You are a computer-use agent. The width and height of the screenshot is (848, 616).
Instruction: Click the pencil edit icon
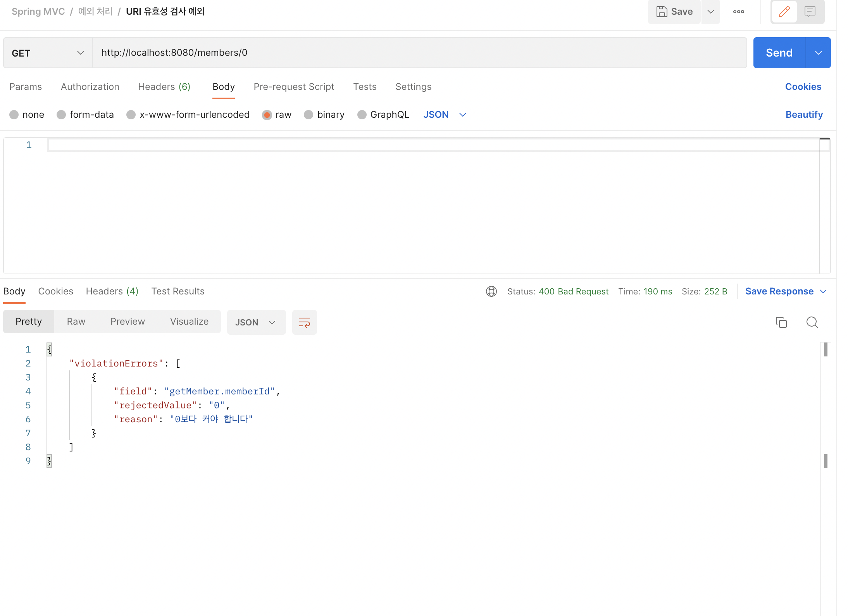pyautogui.click(x=784, y=12)
